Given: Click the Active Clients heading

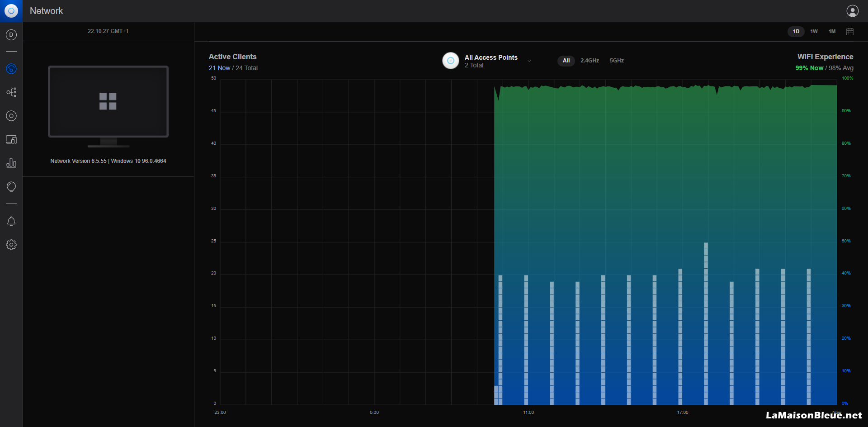Looking at the screenshot, I should coord(232,57).
